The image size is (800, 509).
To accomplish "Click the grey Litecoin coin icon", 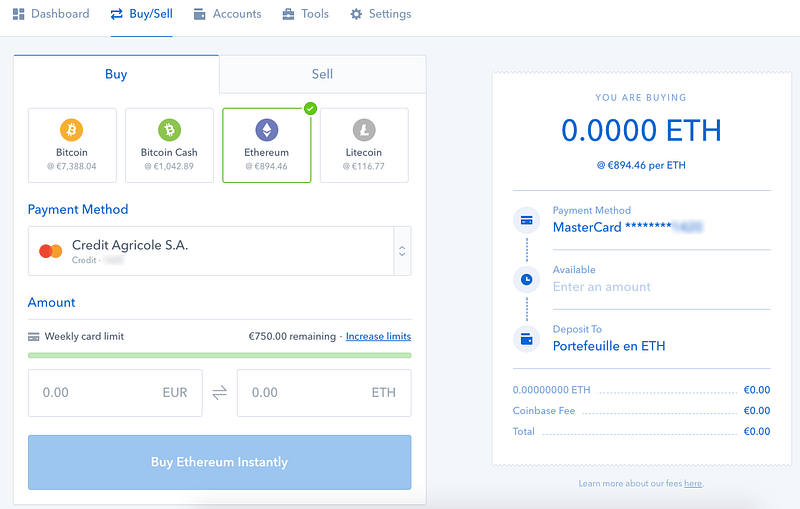I will click(364, 130).
